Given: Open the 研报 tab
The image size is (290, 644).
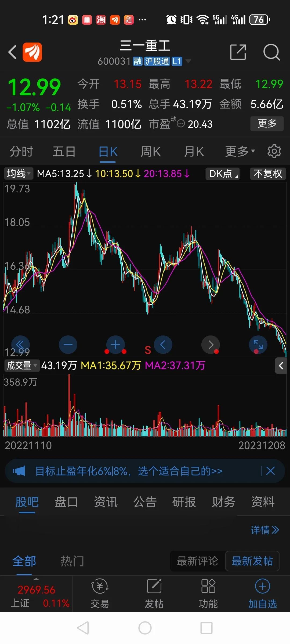Looking at the screenshot, I should click(184, 502).
